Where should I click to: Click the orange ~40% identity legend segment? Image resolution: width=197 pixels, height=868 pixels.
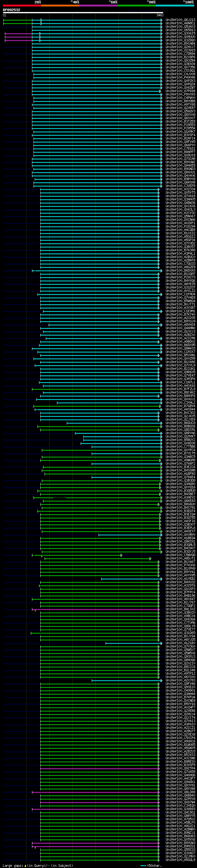pos(60,6)
